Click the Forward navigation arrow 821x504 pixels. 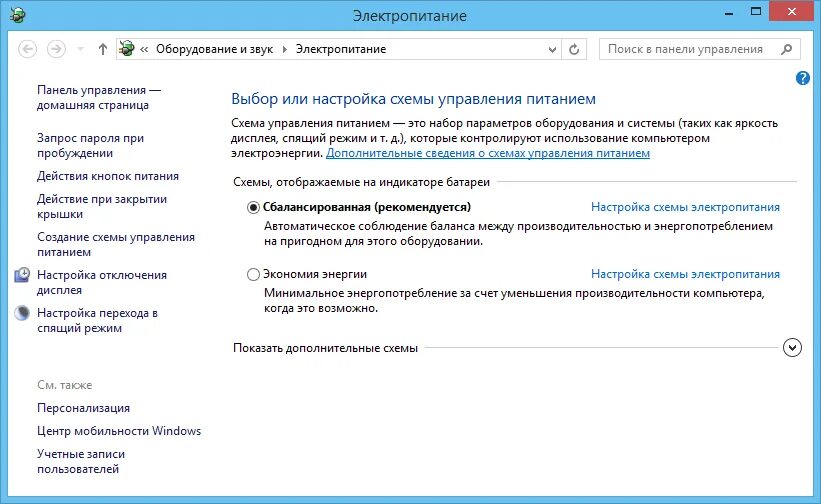[x=56, y=49]
